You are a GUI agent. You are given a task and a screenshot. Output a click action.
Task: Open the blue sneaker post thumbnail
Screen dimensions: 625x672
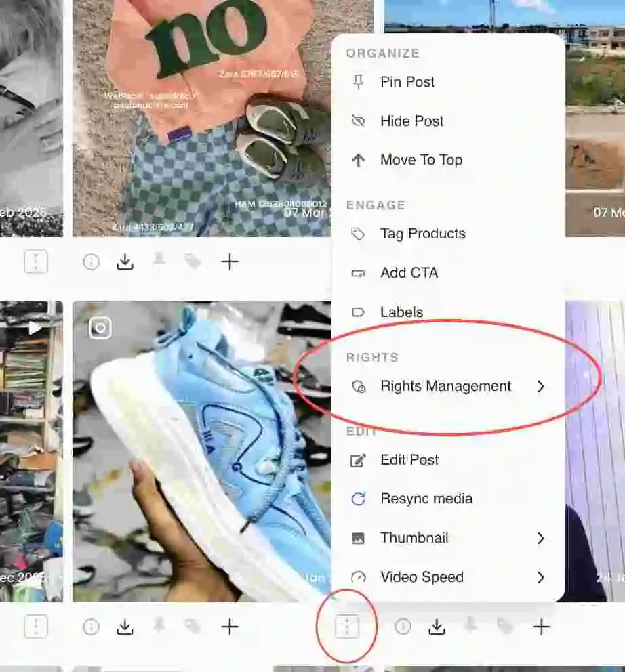pos(201,452)
